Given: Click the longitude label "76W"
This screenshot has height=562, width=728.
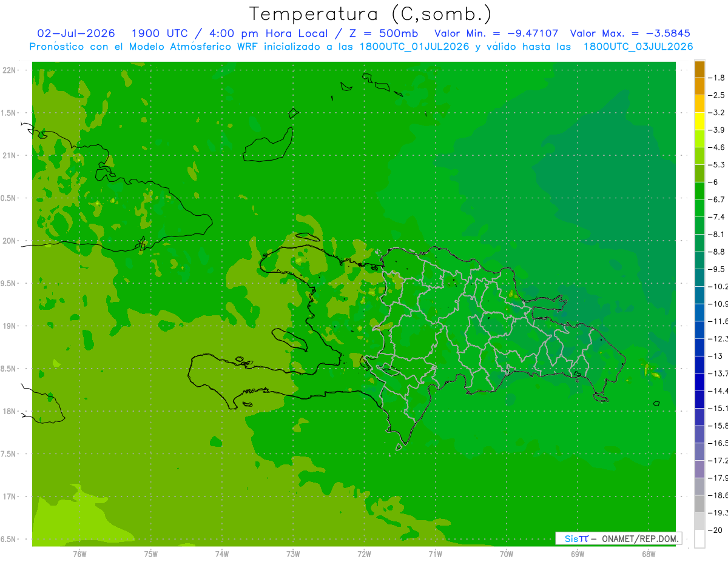Looking at the screenshot, I should point(79,554).
